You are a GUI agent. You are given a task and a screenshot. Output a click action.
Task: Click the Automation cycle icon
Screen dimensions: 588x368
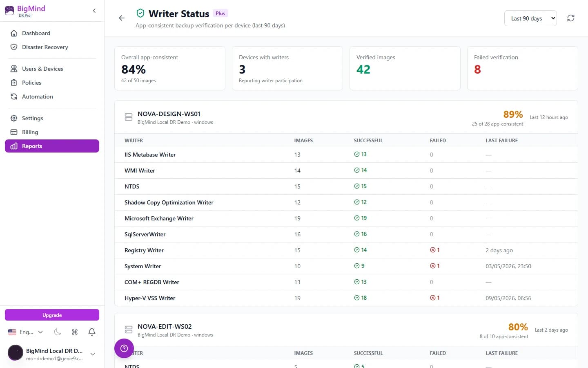(x=14, y=96)
